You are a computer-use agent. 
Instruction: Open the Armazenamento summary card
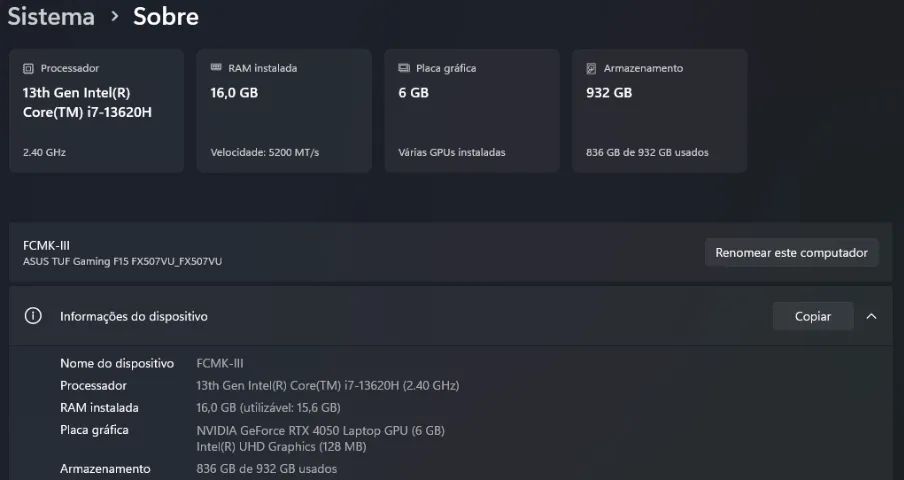point(660,111)
